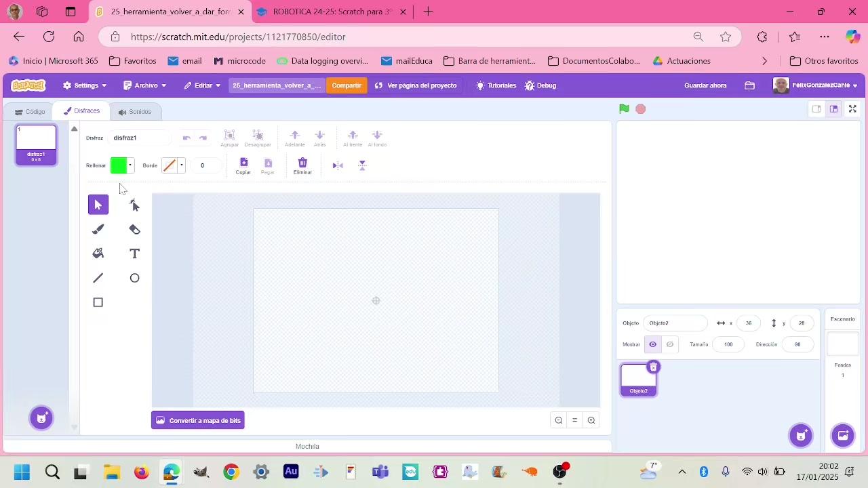Select the Circle tool

coord(135,278)
